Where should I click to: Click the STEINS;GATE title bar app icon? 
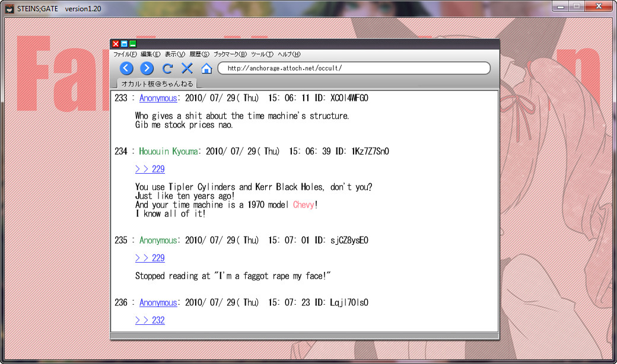[x=9, y=9]
